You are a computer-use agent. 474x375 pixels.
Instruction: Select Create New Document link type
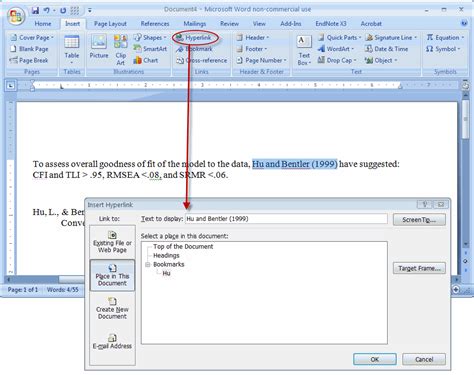pos(112,309)
